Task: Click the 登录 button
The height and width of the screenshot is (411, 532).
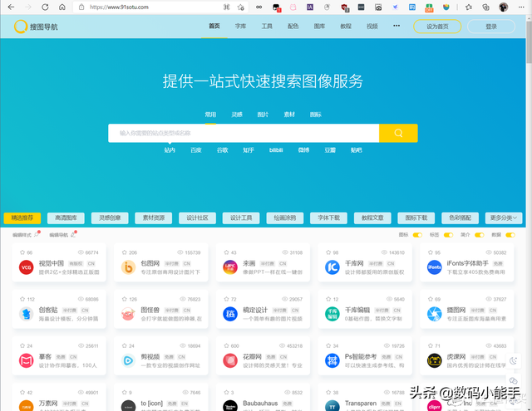Action: point(491,27)
